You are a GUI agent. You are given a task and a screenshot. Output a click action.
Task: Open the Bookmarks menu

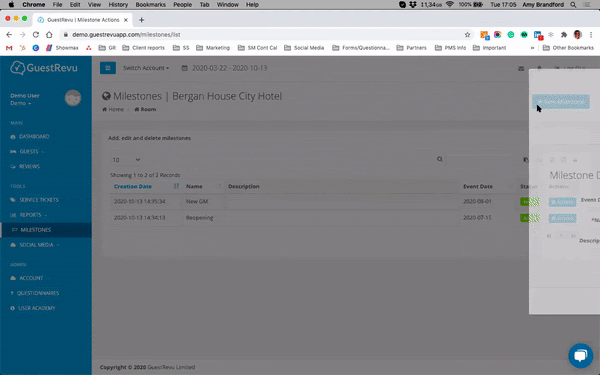151,5
